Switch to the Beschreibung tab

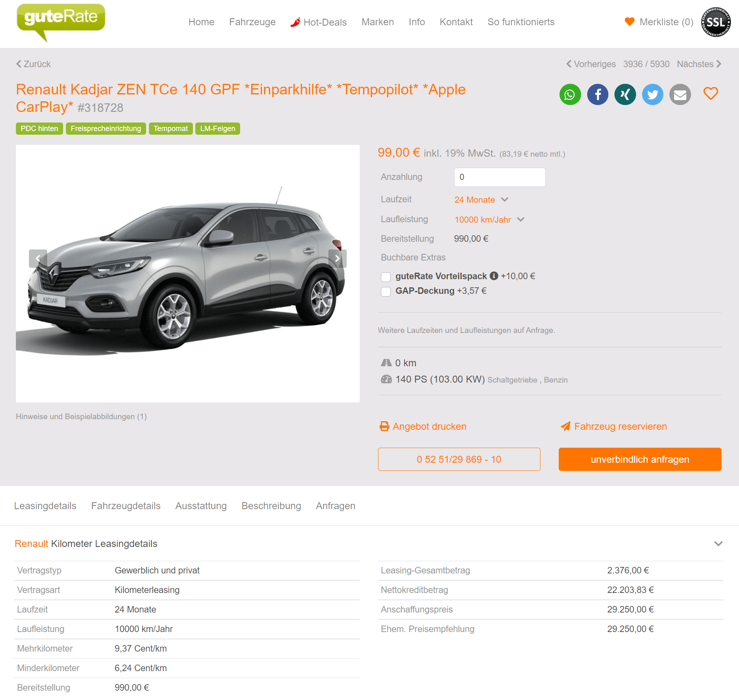(x=271, y=506)
